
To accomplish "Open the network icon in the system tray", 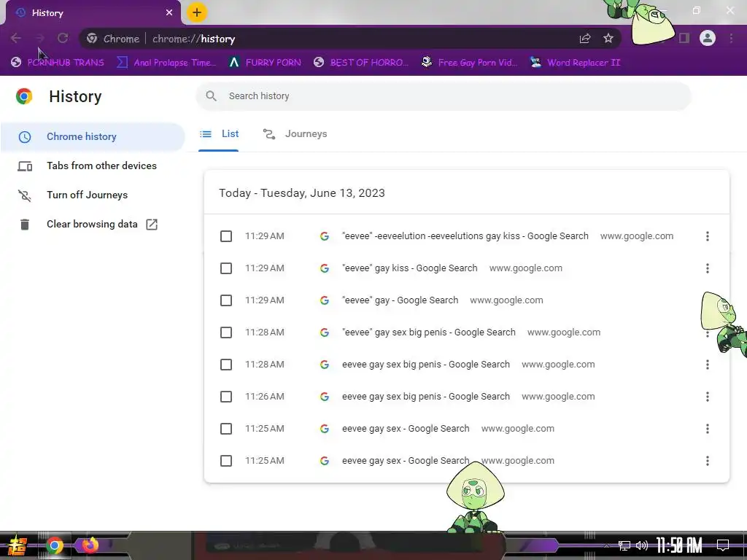I will pos(624,545).
